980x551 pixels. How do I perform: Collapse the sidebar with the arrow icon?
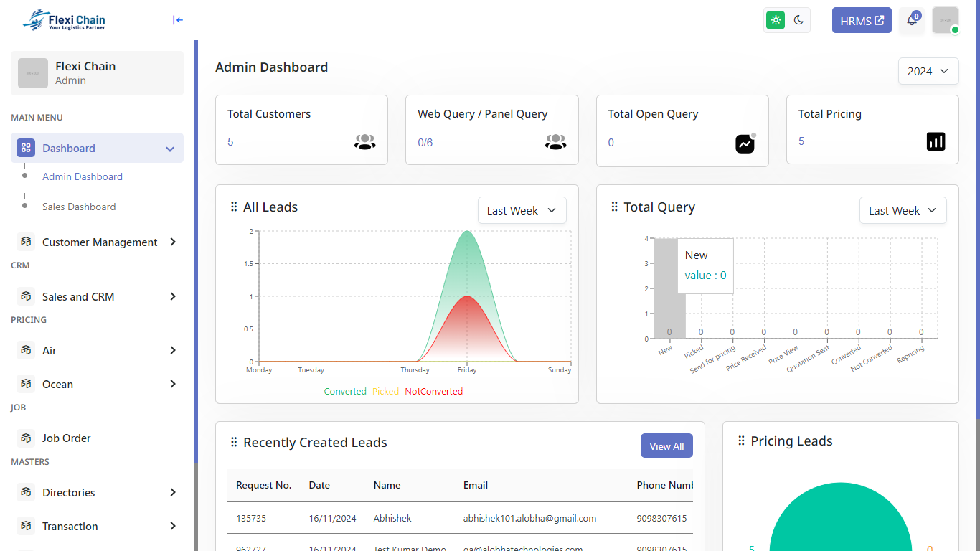(178, 20)
